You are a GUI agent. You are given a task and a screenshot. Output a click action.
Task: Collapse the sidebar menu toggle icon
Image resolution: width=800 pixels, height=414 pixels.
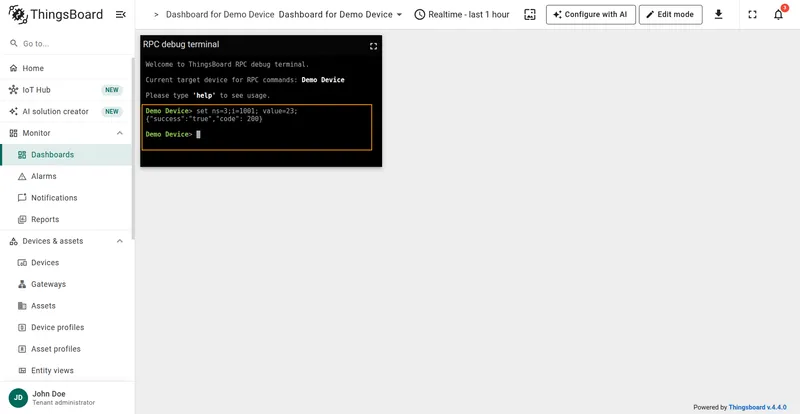(x=121, y=14)
